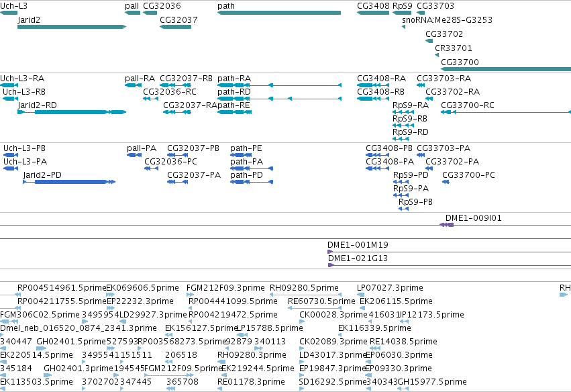Select the CG33702-RA transcript label
The width and height of the screenshot is (571, 392).
pos(453,92)
